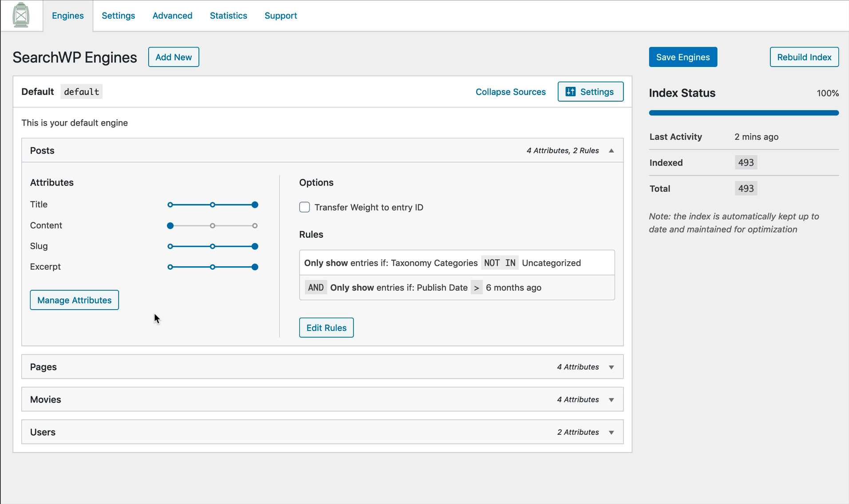
Task: Click the '100%' index status value
Action: 828,93
